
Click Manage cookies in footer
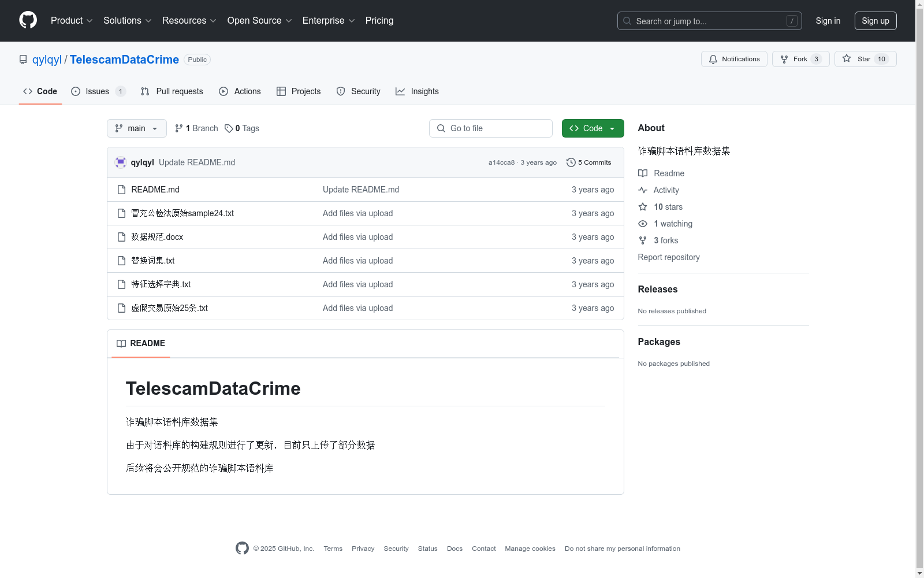pyautogui.click(x=530, y=549)
